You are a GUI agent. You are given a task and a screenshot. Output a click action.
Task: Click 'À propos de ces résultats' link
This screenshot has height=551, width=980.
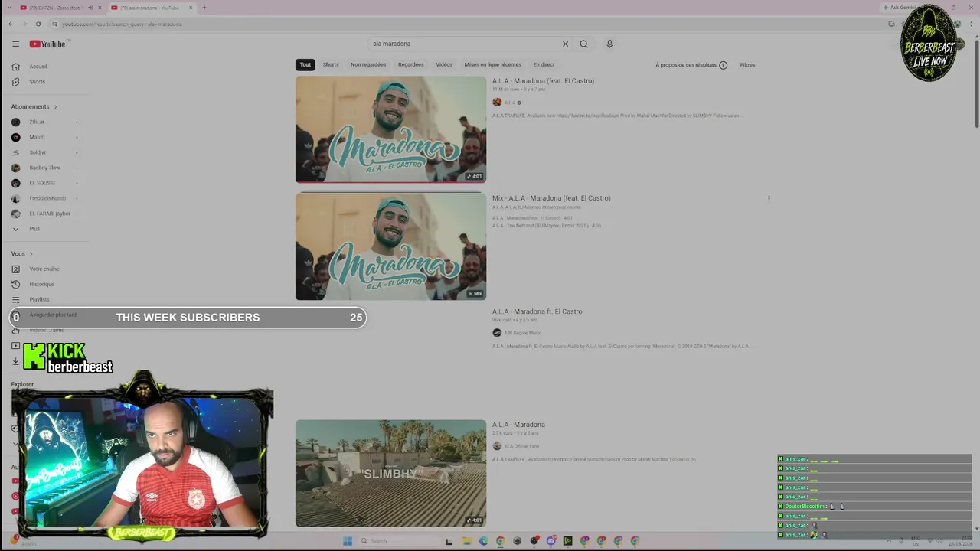(686, 65)
